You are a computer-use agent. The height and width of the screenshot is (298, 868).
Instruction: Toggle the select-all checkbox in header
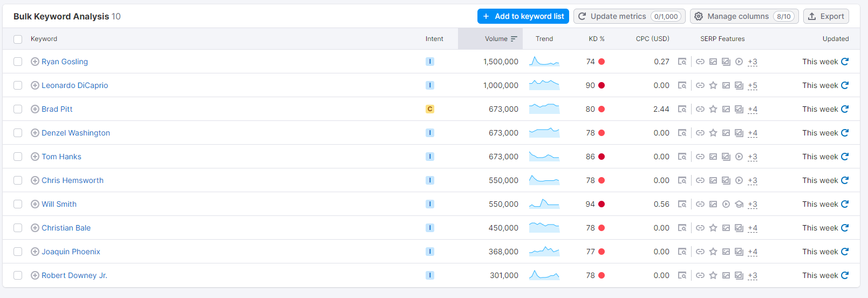coord(18,39)
